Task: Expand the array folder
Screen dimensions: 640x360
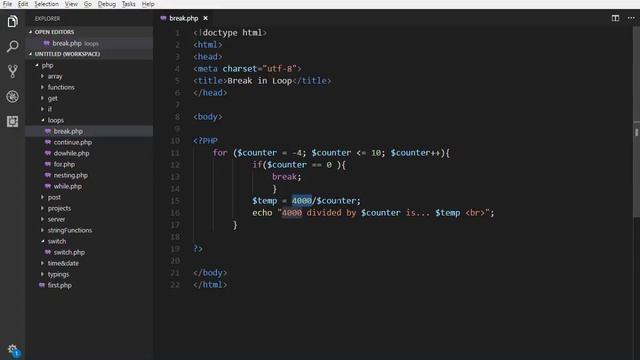Action: (x=42, y=76)
